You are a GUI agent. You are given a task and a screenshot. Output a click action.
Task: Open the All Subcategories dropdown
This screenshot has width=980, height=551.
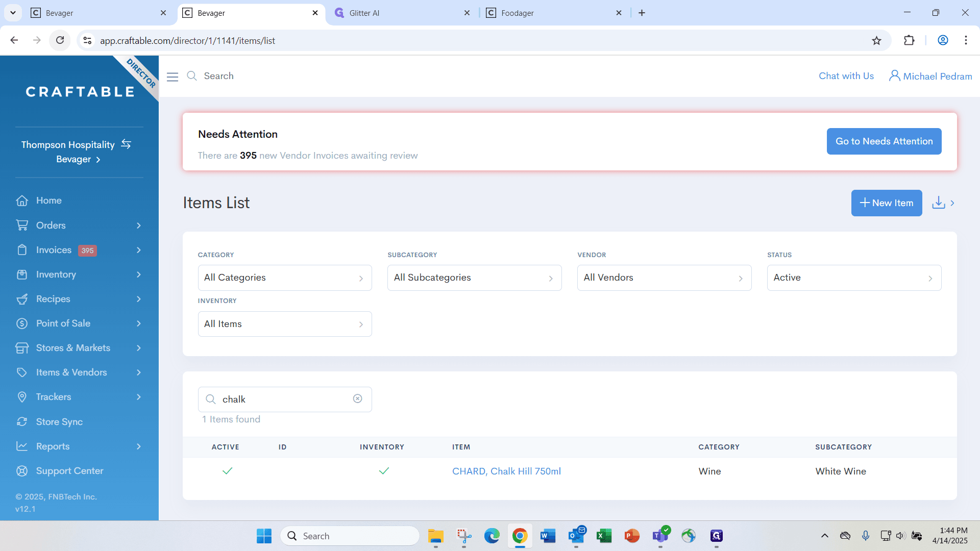475,278
